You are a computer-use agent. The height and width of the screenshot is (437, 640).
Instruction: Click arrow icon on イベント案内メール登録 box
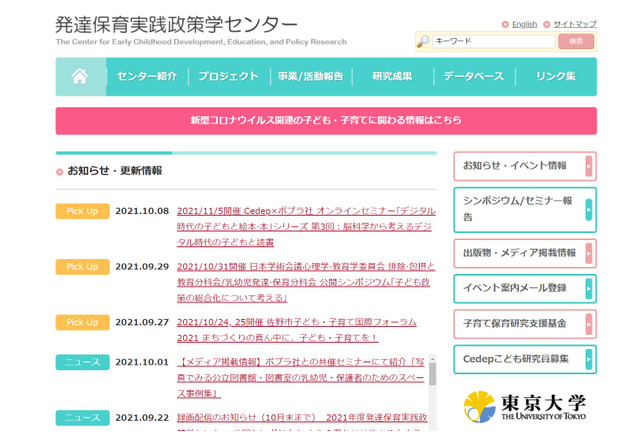coord(589,288)
